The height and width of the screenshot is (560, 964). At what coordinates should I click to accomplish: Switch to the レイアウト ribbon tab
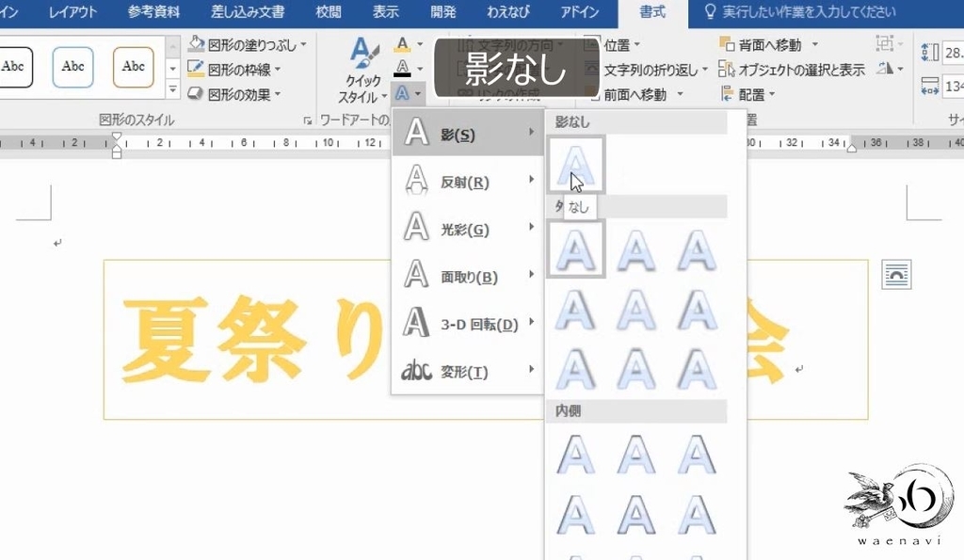[x=73, y=11]
